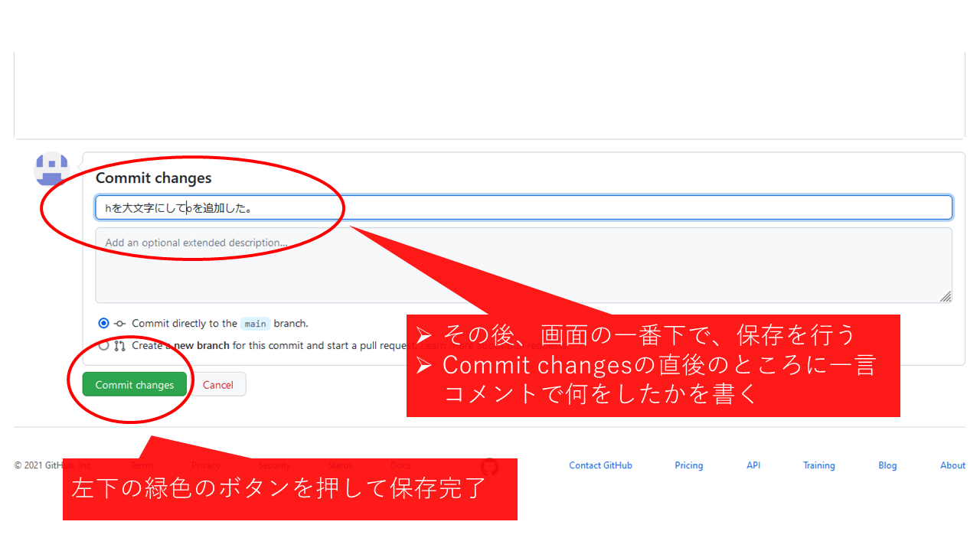The width and height of the screenshot is (980, 551).
Task: Click the 'main' branch label
Action: [x=255, y=324]
